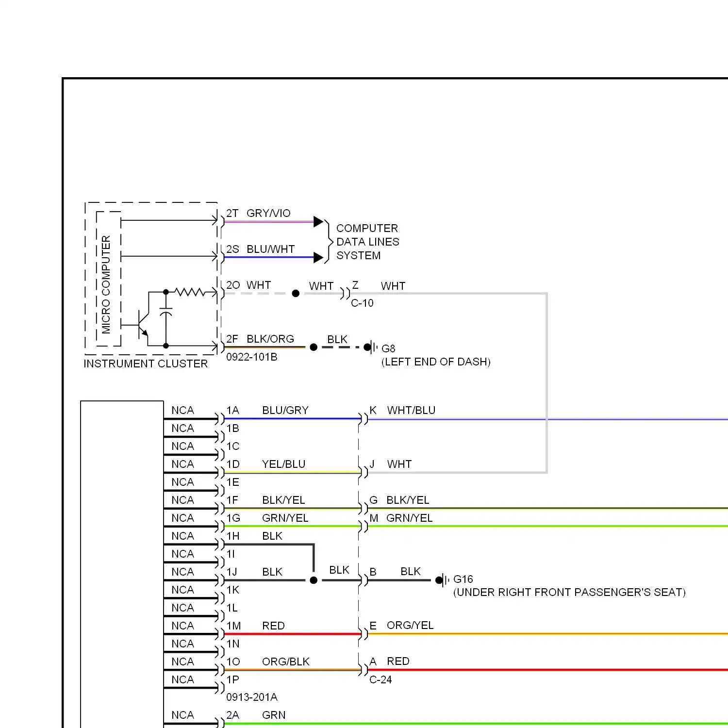
Task: Click the B terminal label
Action: [x=373, y=572]
